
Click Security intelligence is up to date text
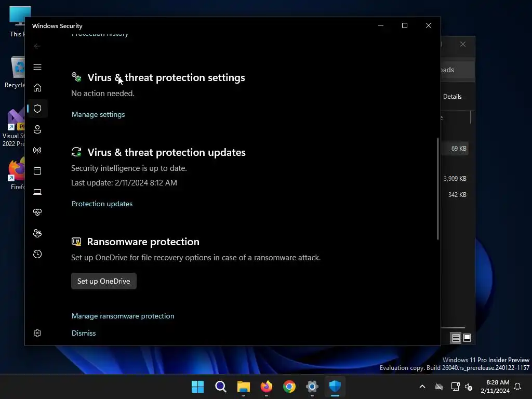[129, 168]
